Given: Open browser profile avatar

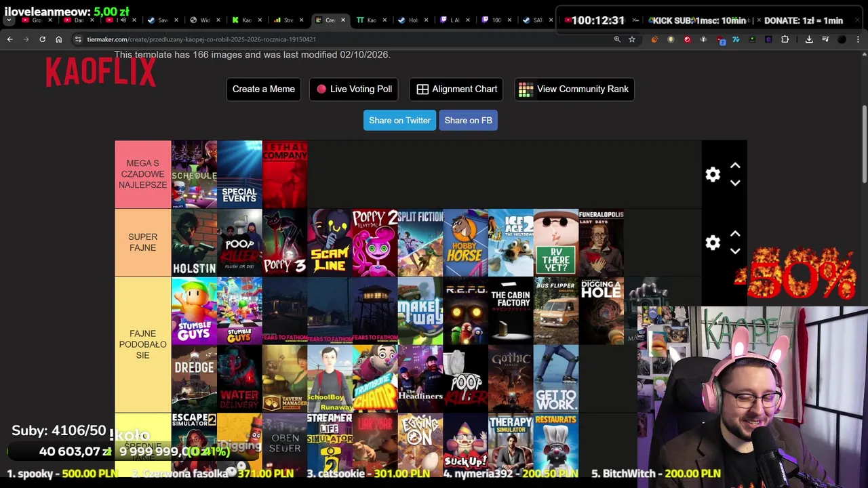Looking at the screenshot, I should (842, 39).
